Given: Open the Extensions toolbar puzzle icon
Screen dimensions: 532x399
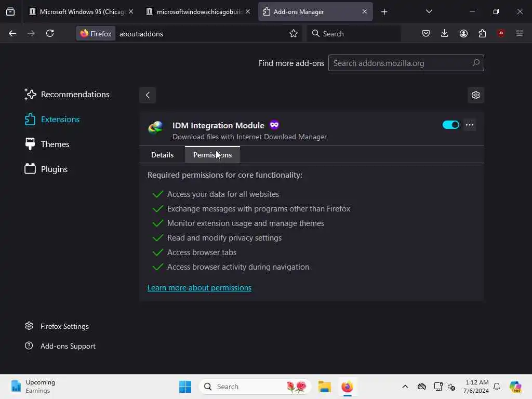Looking at the screenshot, I should pos(482,33).
